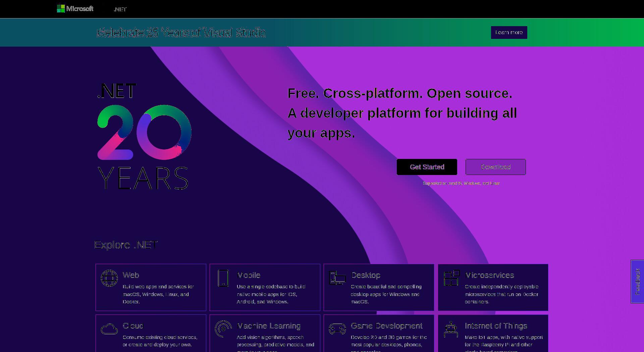Click the Learn more button
644x352 pixels.
[x=509, y=33]
